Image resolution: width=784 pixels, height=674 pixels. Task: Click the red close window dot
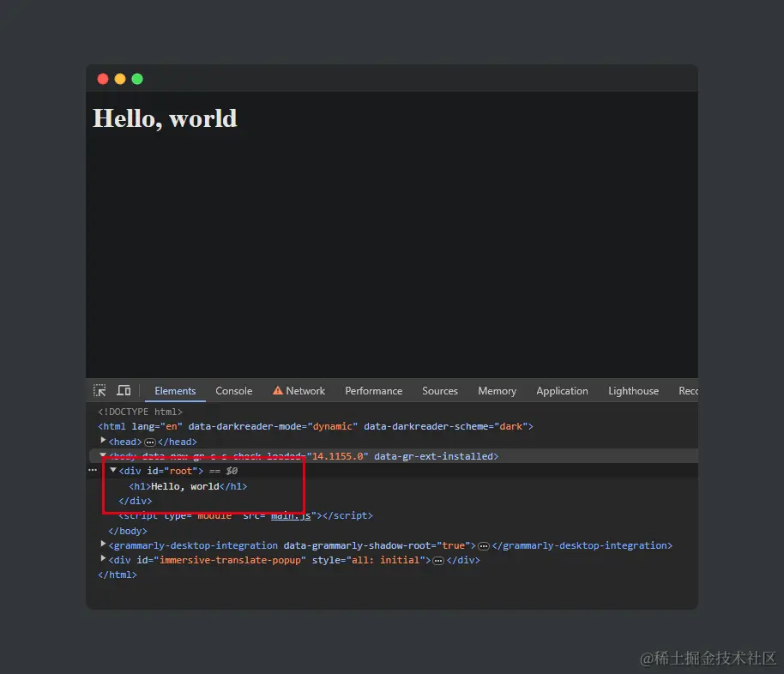click(103, 79)
